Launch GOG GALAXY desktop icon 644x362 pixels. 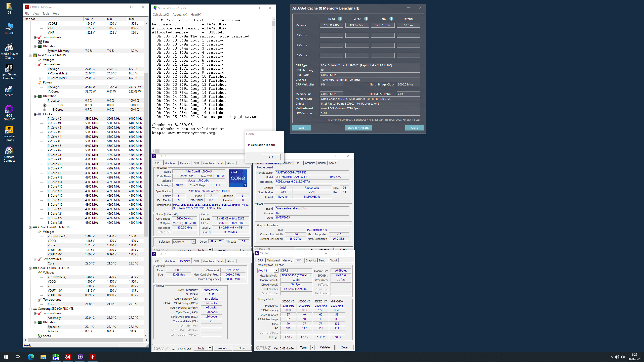click(9, 113)
